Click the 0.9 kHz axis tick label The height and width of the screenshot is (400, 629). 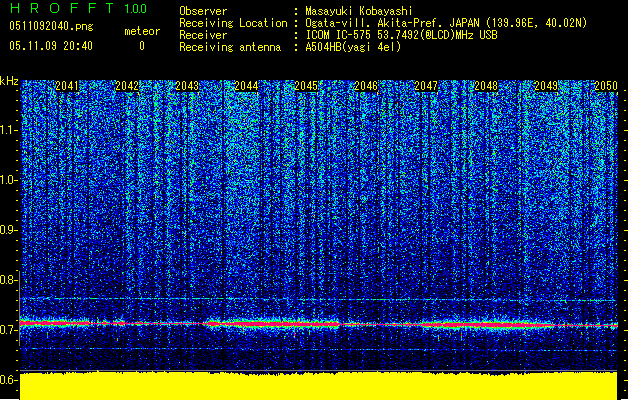(8, 230)
